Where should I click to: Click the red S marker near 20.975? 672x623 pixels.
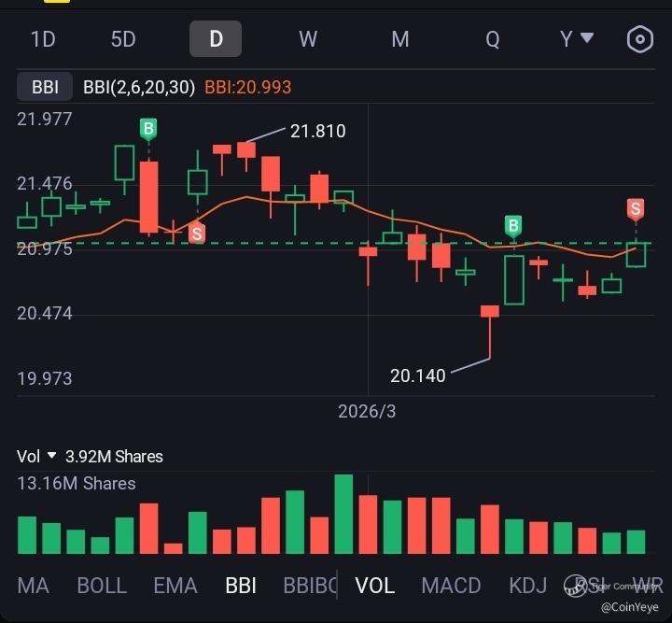(x=196, y=234)
